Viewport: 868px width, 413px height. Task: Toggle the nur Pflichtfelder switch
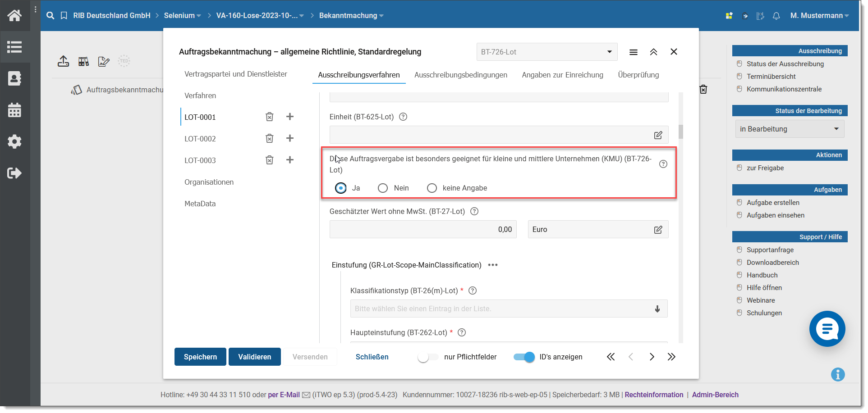pos(427,357)
